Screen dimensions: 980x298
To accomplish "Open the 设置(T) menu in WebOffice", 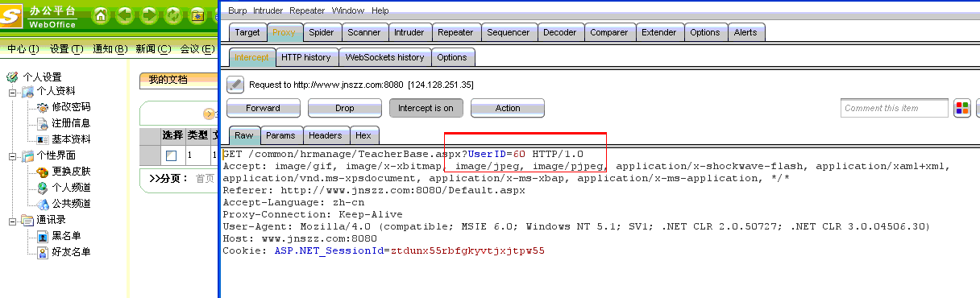I will point(66,49).
